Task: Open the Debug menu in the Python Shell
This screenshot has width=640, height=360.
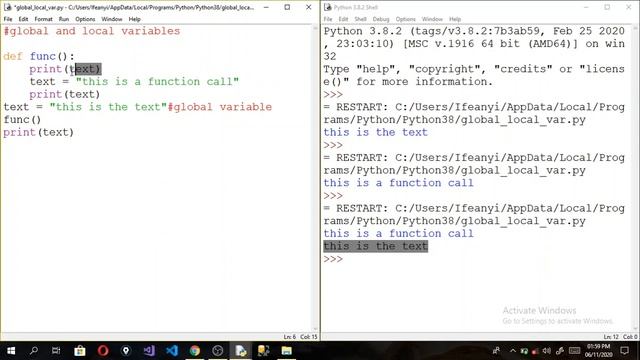Action: 381,19
